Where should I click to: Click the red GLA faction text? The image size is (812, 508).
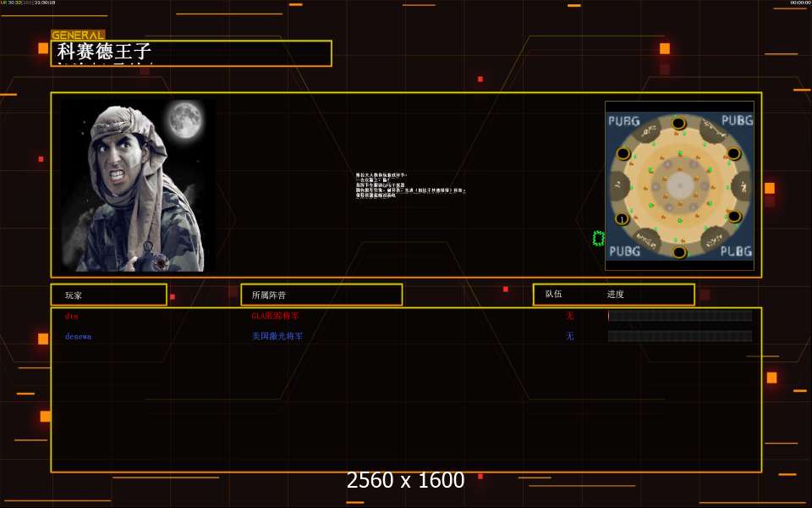[x=275, y=316]
